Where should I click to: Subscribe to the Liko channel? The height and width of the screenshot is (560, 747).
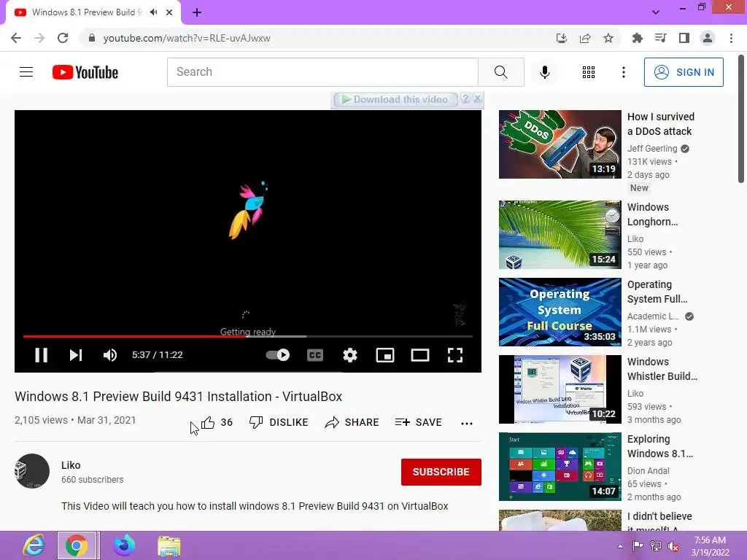point(441,472)
